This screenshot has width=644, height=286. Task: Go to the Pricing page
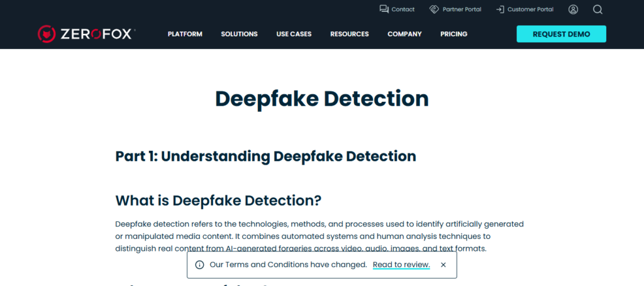click(454, 34)
